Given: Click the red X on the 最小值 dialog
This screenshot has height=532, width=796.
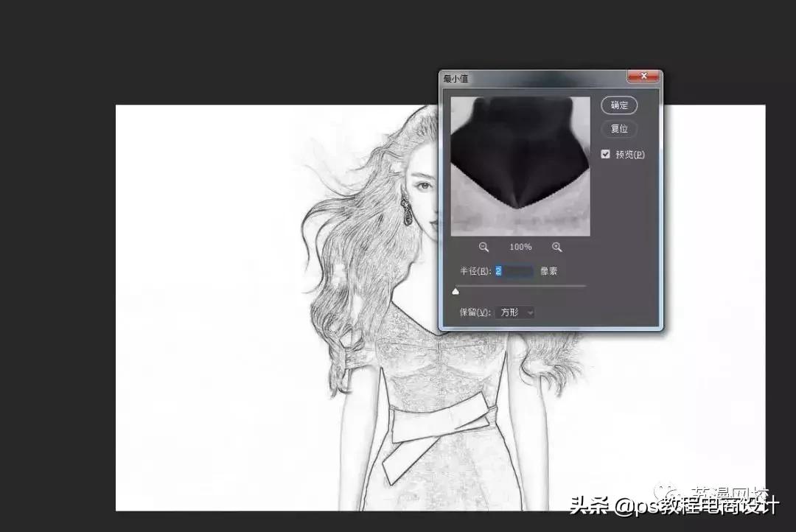Looking at the screenshot, I should pyautogui.click(x=643, y=76).
